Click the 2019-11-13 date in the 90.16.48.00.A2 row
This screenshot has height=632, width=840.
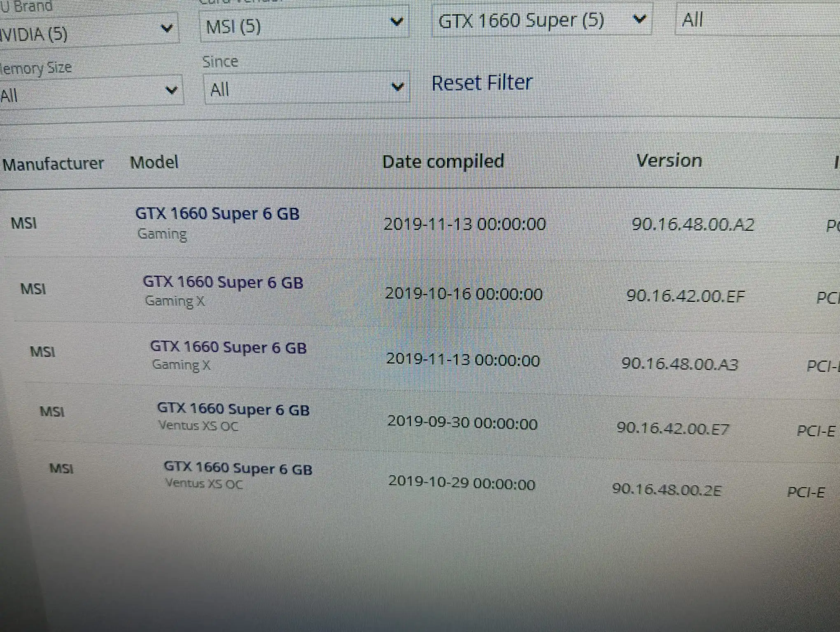pyautogui.click(x=465, y=224)
